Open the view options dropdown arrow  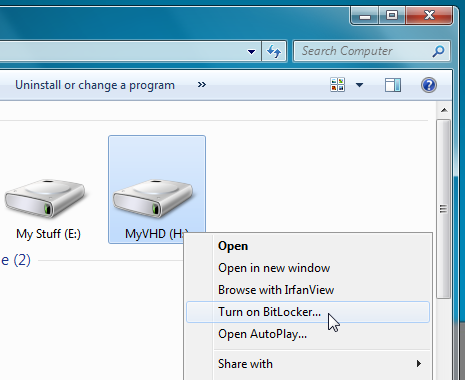[359, 85]
